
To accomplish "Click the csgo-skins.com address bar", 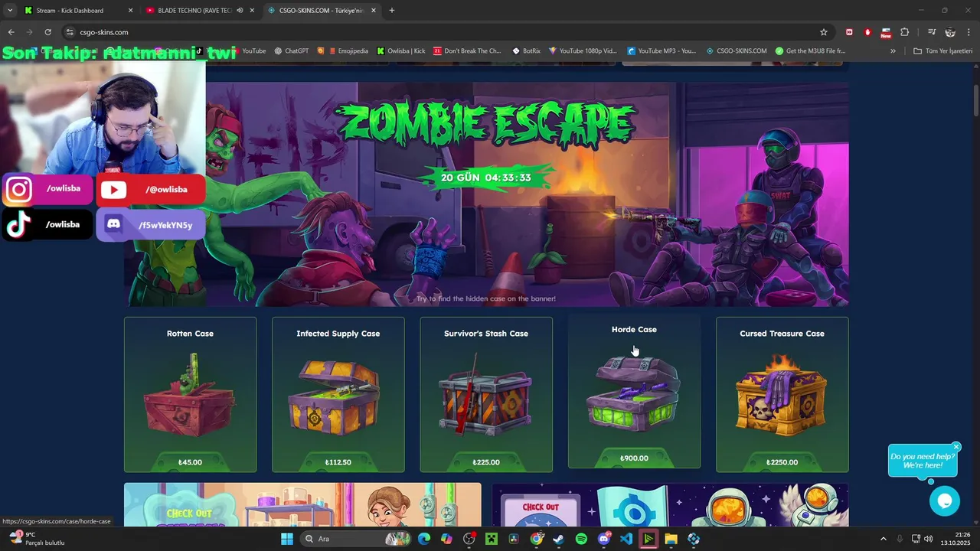I will point(444,32).
